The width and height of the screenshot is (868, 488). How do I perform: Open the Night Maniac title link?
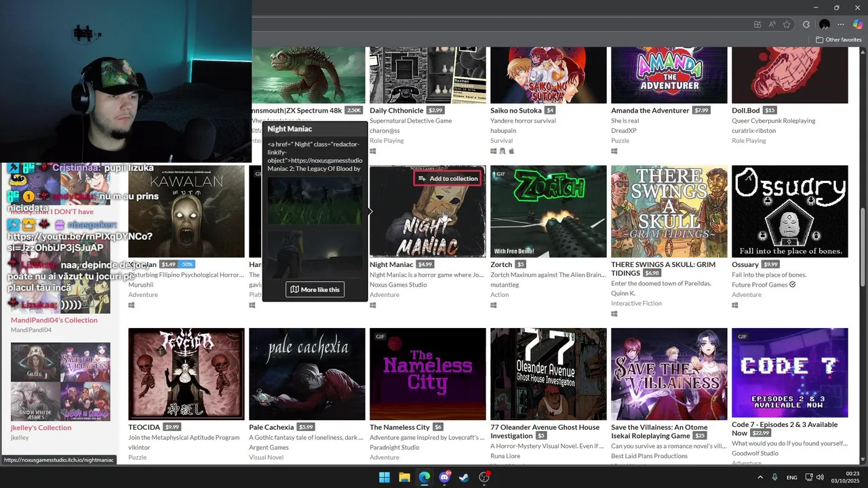point(391,264)
